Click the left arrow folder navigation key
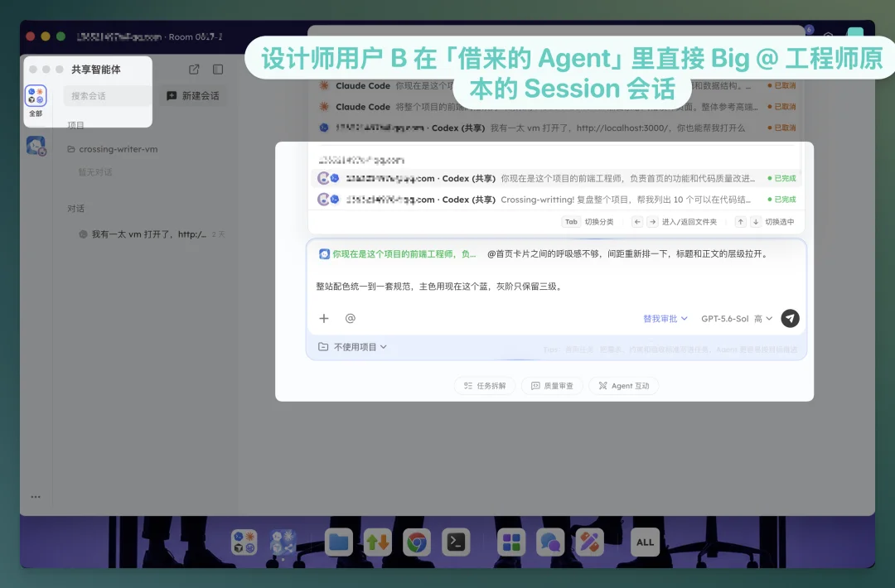895x588 pixels. click(x=637, y=222)
